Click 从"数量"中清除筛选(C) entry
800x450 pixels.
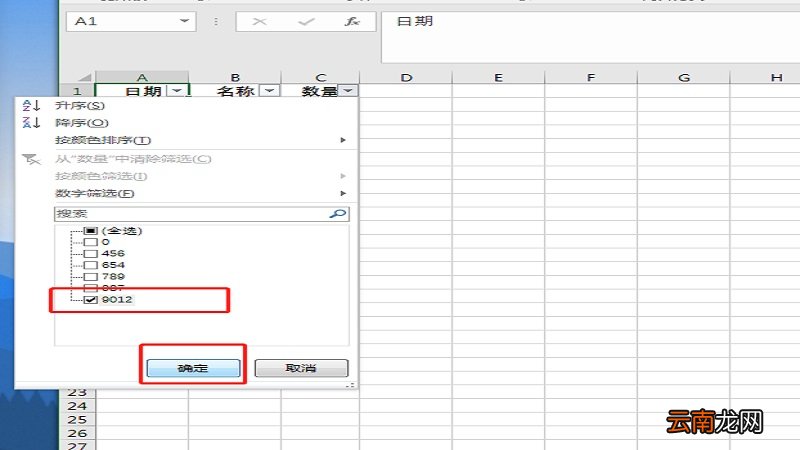[x=133, y=159]
